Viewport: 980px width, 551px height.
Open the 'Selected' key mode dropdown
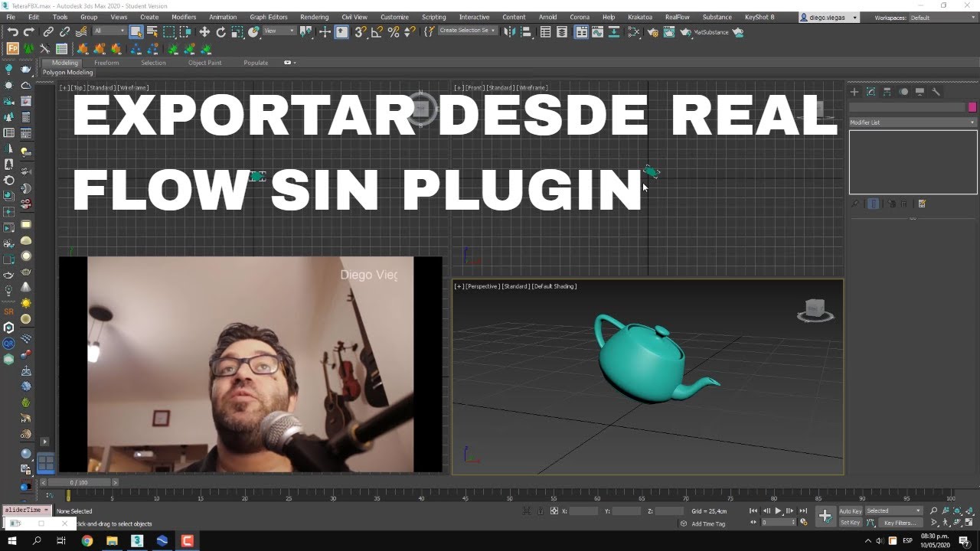pos(893,510)
